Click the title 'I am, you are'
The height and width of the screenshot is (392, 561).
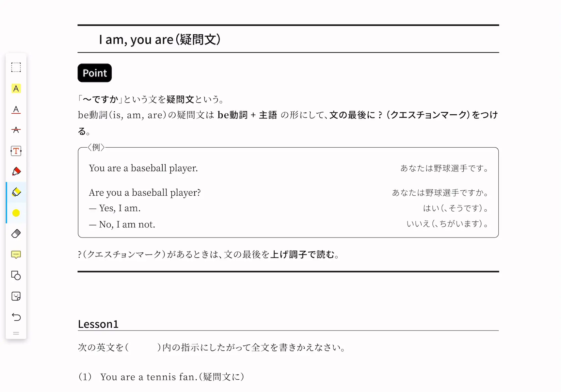coord(136,40)
